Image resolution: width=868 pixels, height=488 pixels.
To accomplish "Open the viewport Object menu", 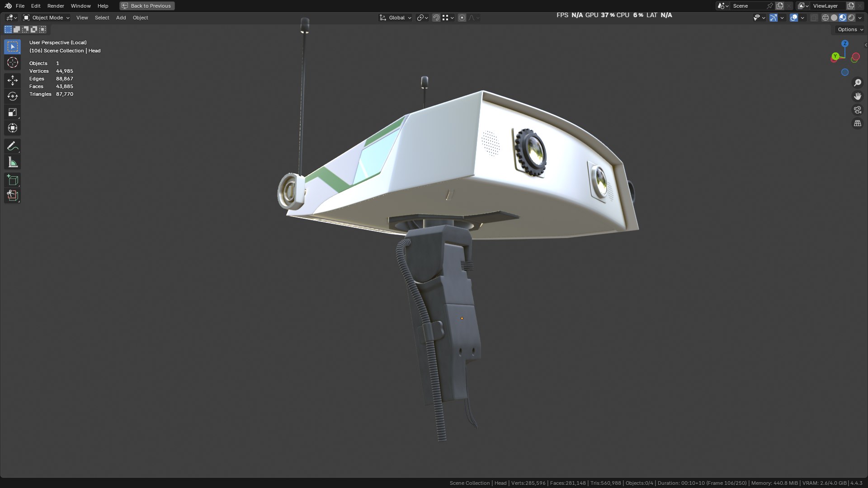I will (140, 18).
